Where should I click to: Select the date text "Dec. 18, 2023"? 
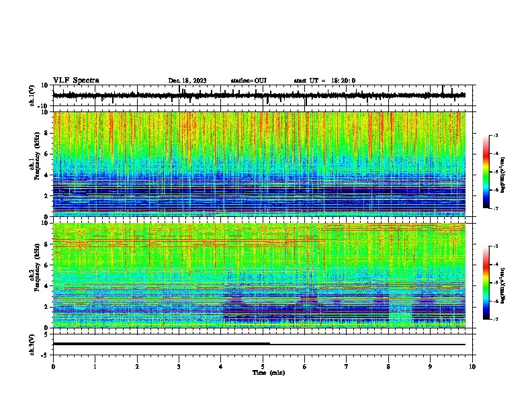pyautogui.click(x=187, y=81)
